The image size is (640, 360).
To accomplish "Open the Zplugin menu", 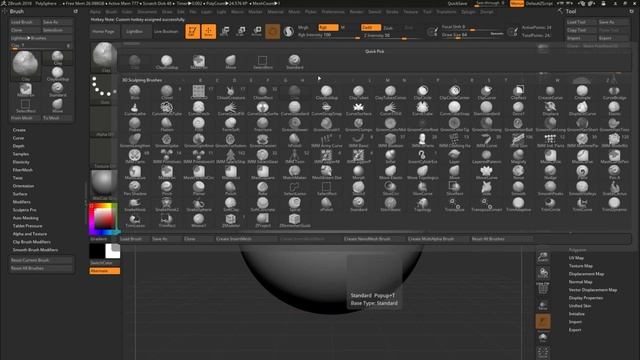I will point(468,12).
